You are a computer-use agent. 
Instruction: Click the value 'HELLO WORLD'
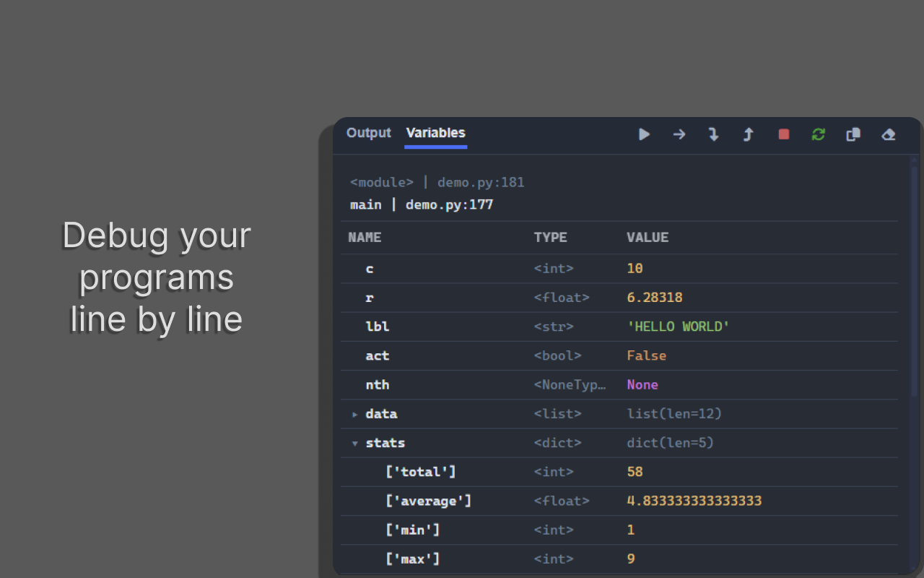[x=679, y=327]
